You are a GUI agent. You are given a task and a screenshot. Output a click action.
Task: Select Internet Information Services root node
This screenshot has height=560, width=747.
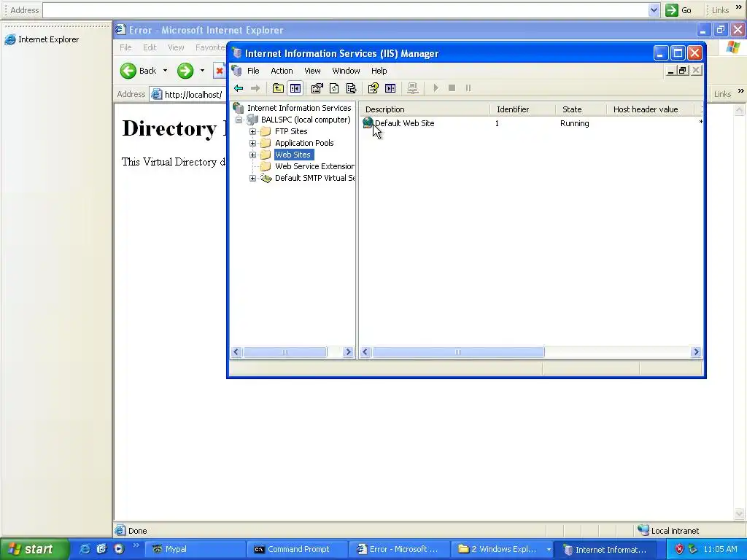point(298,108)
